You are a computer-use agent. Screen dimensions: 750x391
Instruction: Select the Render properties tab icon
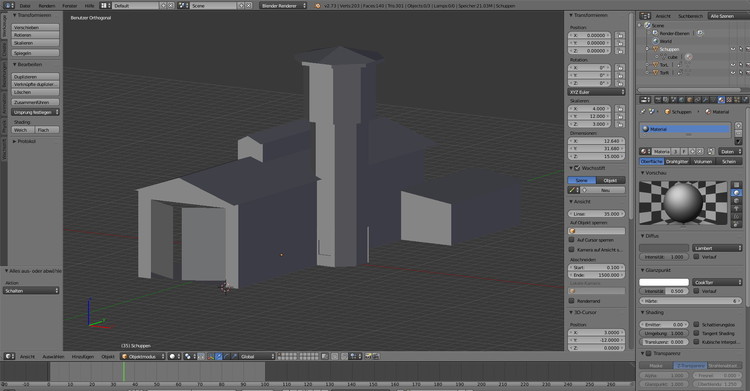pyautogui.click(x=658, y=100)
